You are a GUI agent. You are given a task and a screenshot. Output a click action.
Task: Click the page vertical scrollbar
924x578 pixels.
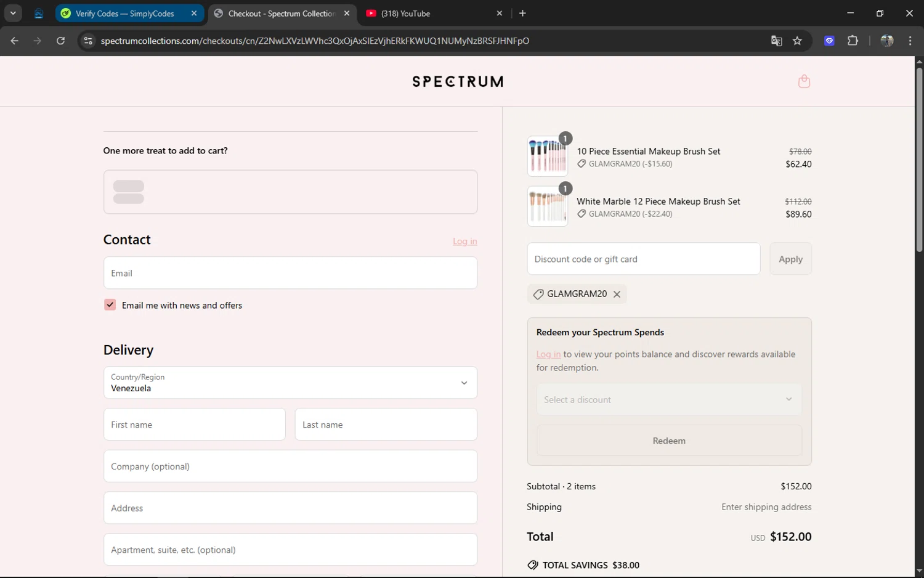919,160
